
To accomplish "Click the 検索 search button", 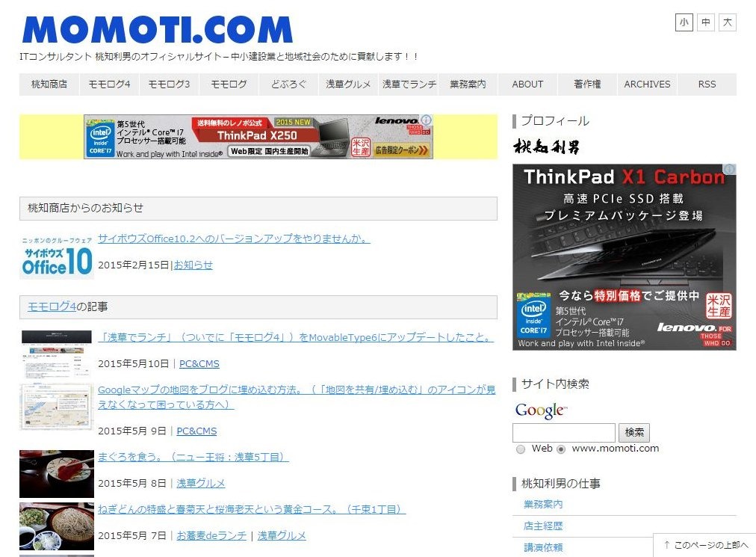I will [x=634, y=432].
